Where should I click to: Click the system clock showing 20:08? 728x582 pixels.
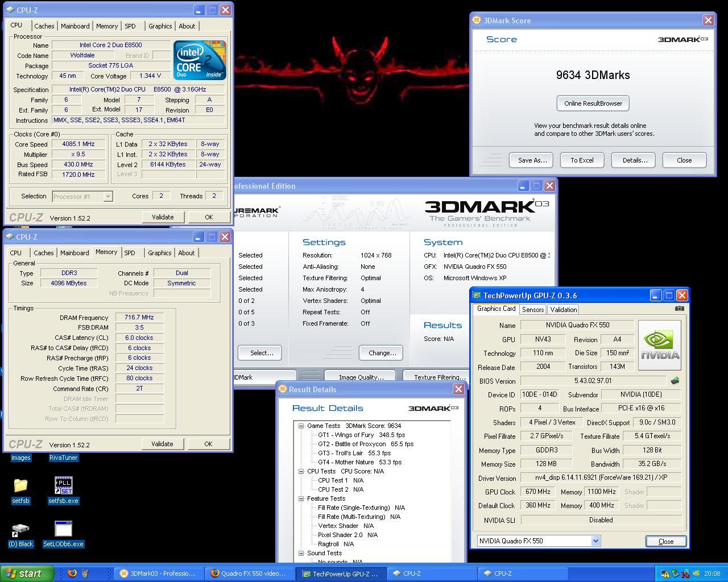tap(712, 573)
